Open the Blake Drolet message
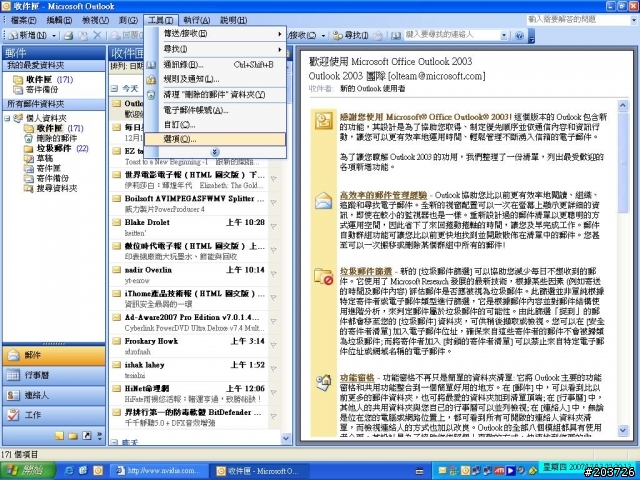This screenshot has height=480, width=640. (189, 227)
